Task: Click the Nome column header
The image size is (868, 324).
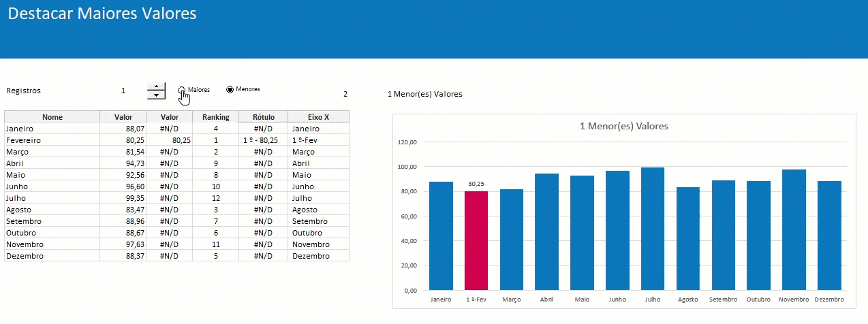Action: pos(52,117)
